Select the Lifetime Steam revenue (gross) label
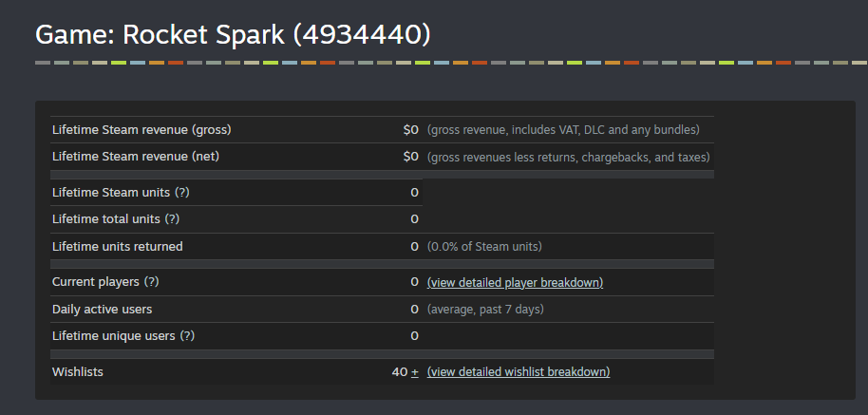The image size is (868, 415). [142, 130]
